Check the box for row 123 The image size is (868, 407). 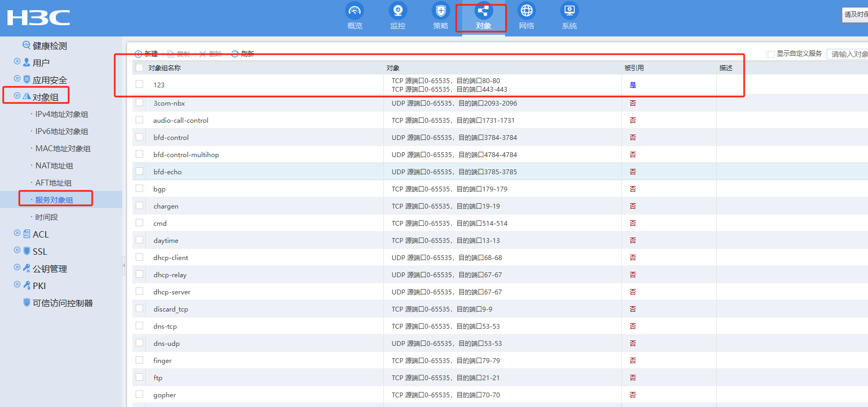pos(139,84)
